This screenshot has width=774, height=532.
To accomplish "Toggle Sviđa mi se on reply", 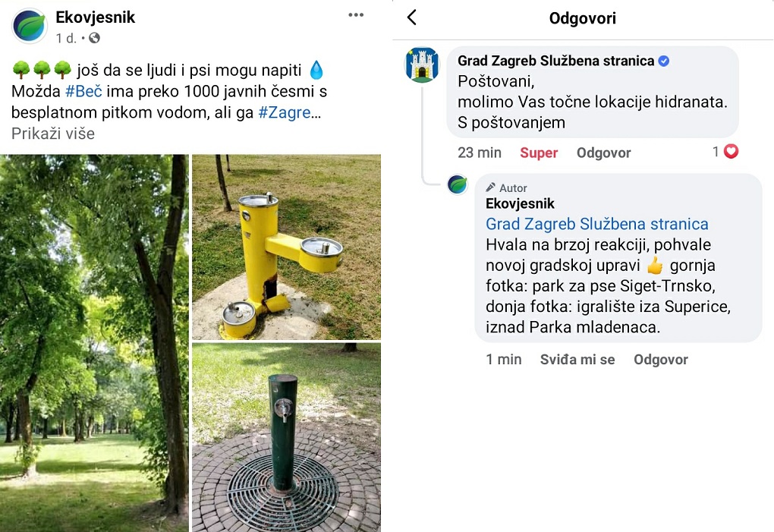I will click(577, 360).
